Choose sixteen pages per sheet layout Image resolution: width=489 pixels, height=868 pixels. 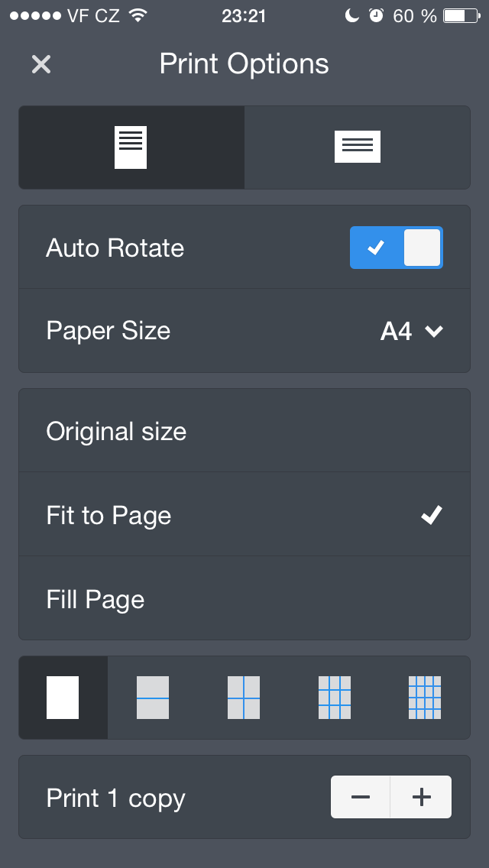tap(425, 698)
